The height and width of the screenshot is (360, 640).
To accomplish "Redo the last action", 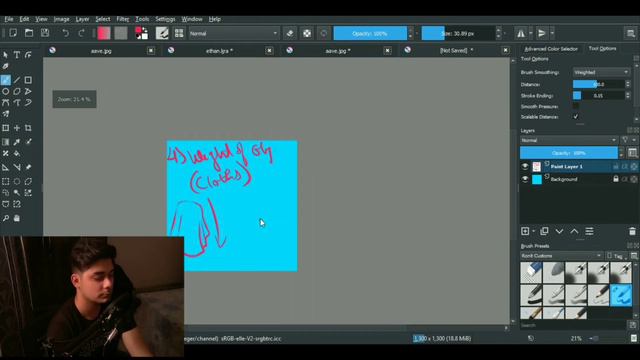I will 81,33.
